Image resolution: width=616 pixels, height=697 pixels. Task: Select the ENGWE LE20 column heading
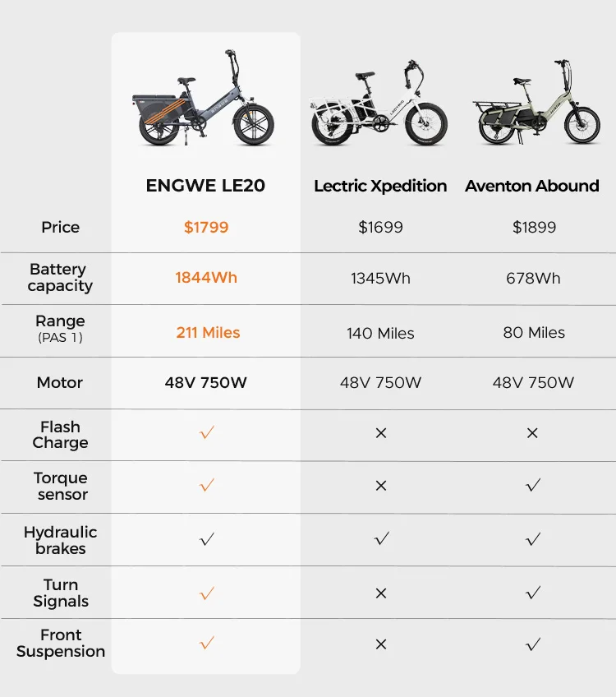205,186
